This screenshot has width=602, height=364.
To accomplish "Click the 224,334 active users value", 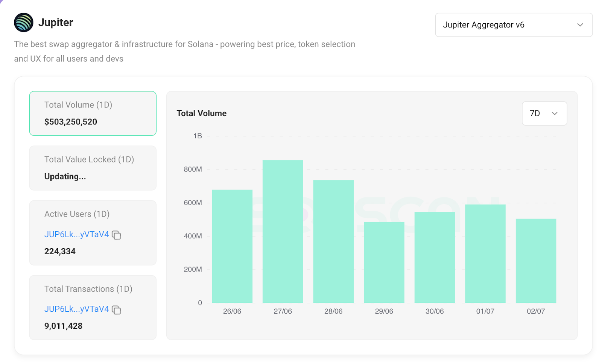I will click(60, 251).
